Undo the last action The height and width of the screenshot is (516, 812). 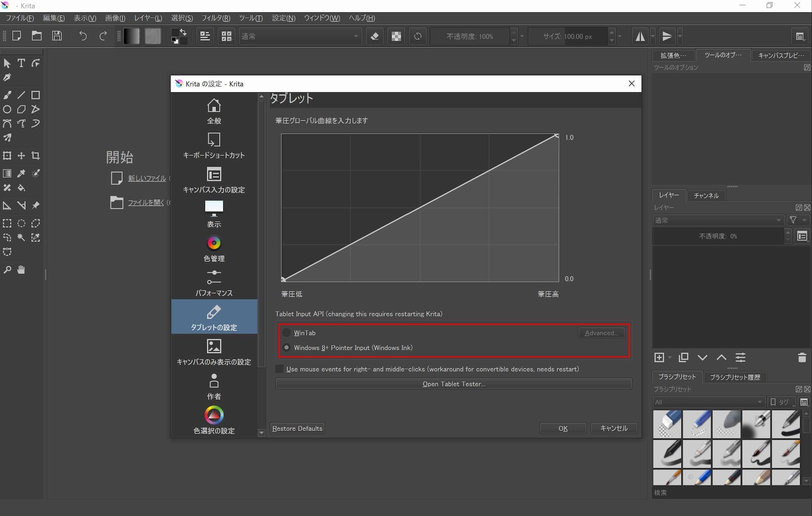click(x=83, y=36)
